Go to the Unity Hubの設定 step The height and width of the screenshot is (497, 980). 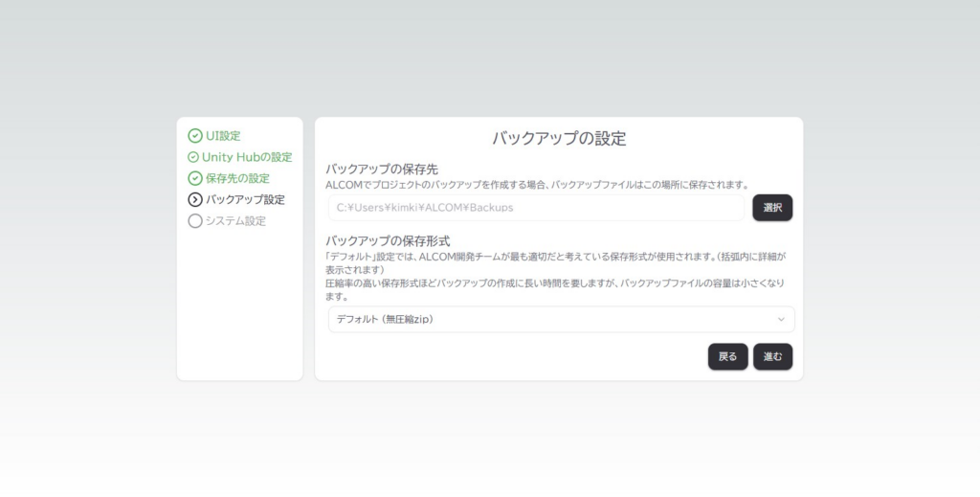(x=247, y=157)
